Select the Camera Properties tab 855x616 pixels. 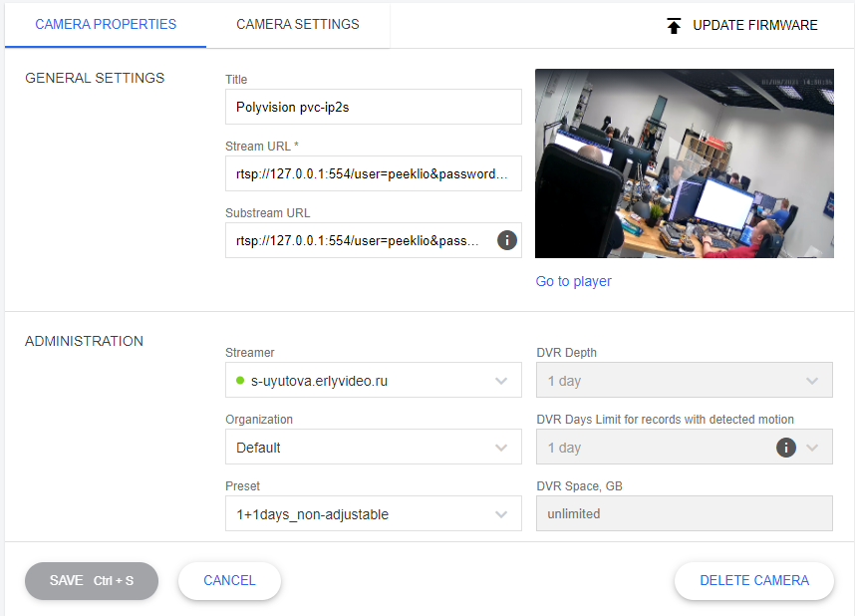(105, 24)
